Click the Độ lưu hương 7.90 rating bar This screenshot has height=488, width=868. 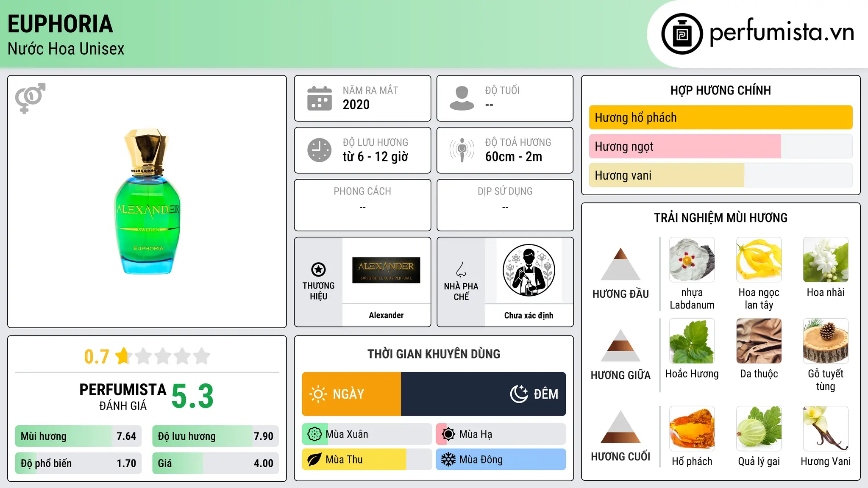coord(215,436)
